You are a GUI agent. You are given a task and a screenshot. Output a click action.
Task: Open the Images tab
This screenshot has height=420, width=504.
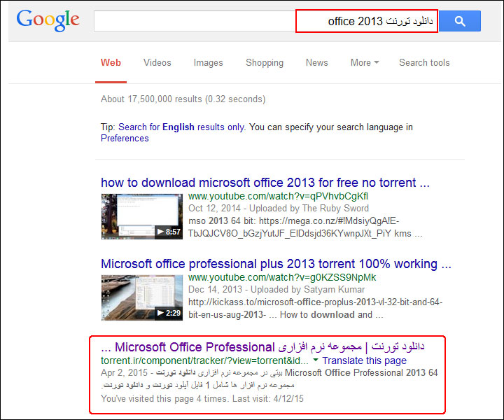[x=208, y=62]
